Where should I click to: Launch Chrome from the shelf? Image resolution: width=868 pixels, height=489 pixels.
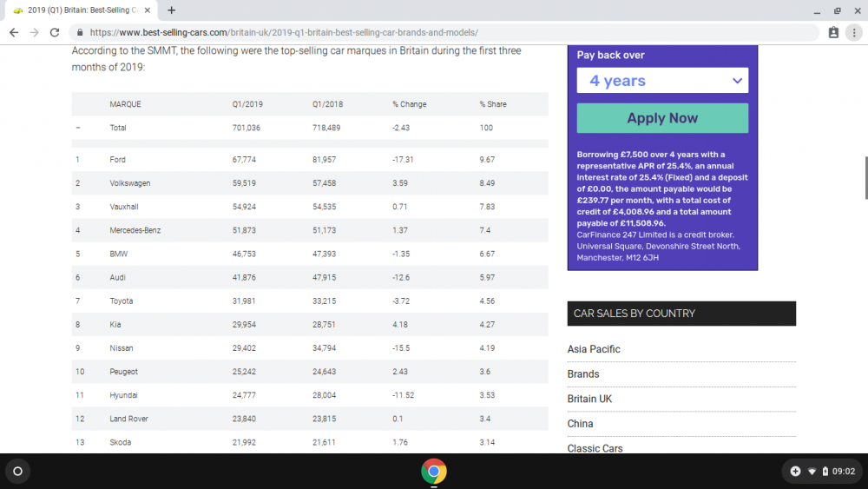[434, 472]
